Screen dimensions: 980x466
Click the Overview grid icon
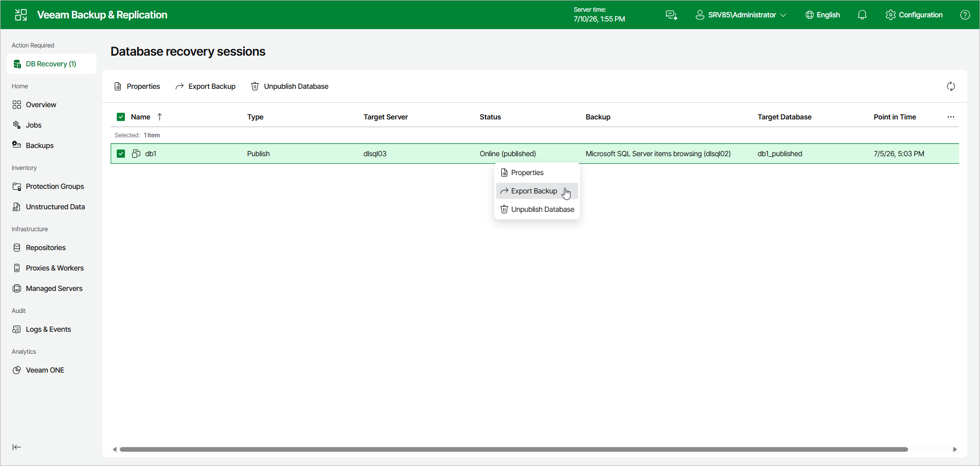(17, 105)
